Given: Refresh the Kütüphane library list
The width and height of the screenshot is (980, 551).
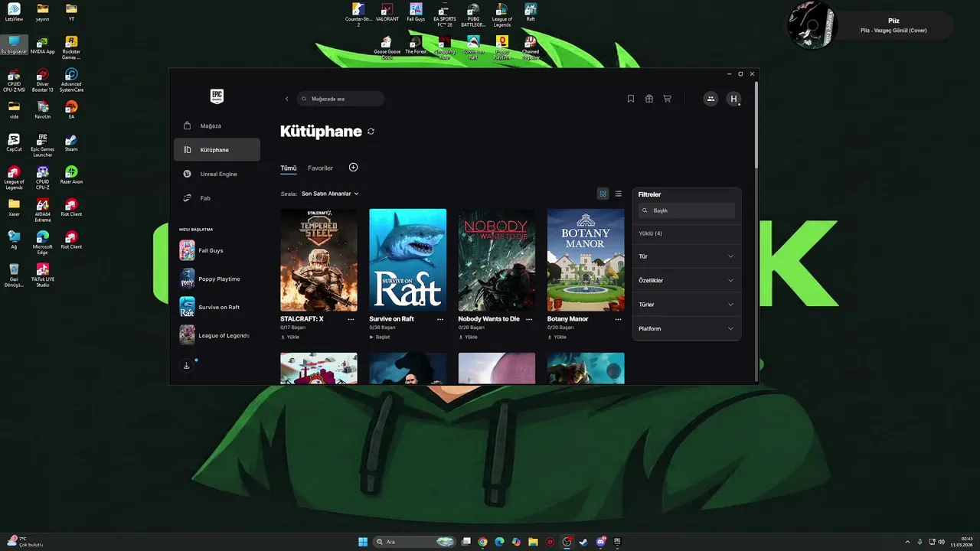Looking at the screenshot, I should (x=371, y=132).
